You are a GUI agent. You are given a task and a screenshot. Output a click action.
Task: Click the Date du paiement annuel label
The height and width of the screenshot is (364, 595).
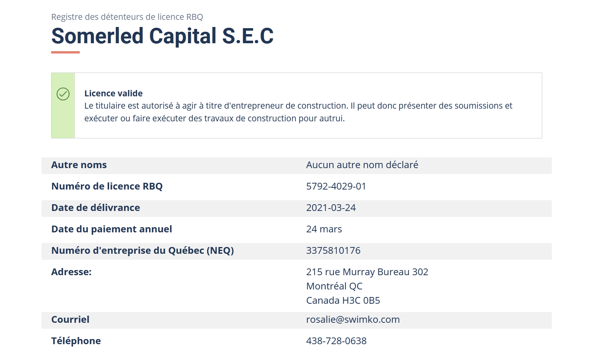click(x=111, y=229)
